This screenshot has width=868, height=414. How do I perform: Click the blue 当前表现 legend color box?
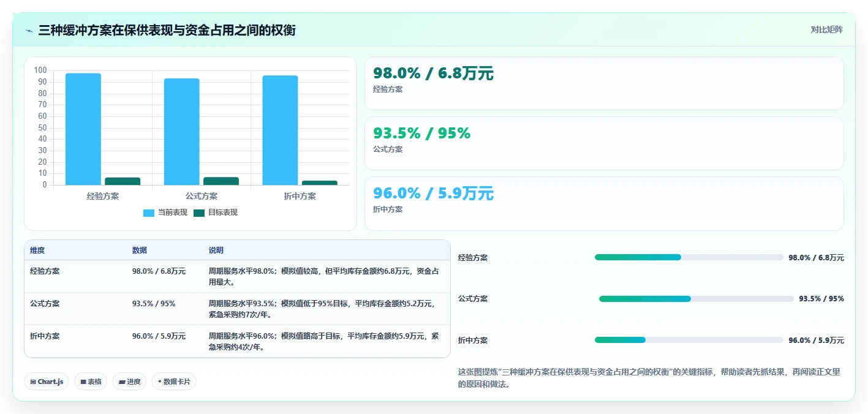(149, 213)
